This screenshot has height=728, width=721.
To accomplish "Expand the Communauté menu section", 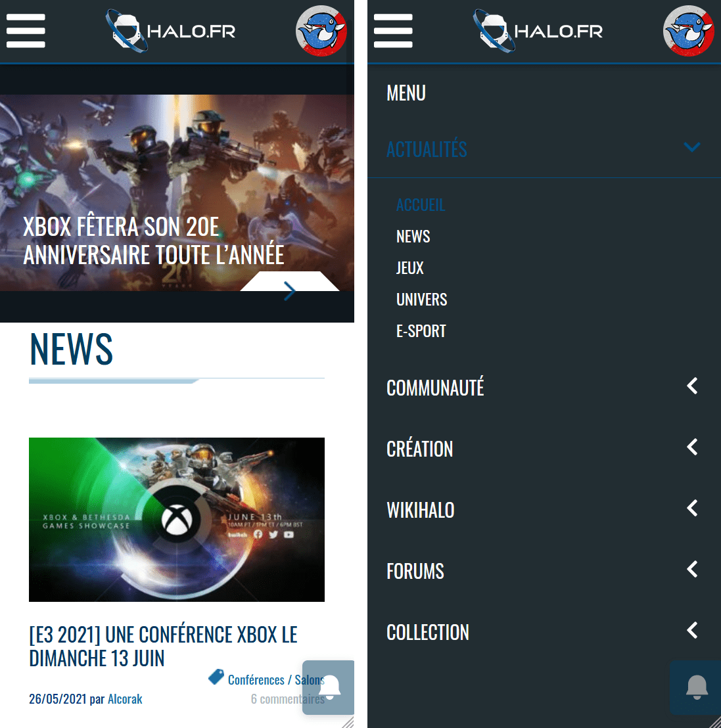I will pos(692,386).
